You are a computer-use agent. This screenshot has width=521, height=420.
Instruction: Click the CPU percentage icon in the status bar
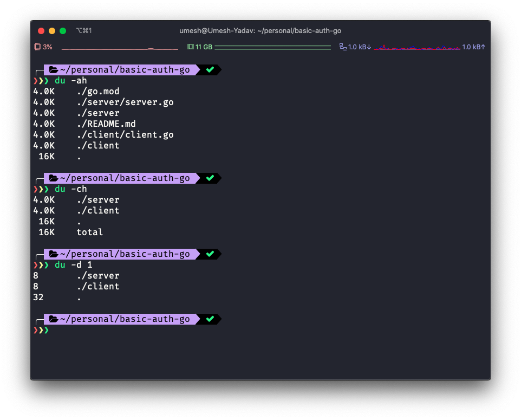38,47
